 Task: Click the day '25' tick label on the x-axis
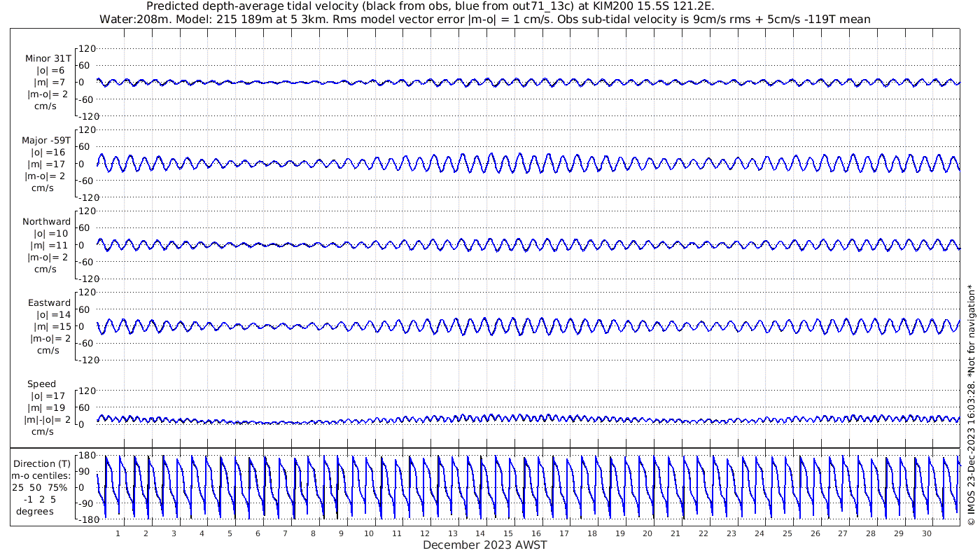(x=787, y=533)
